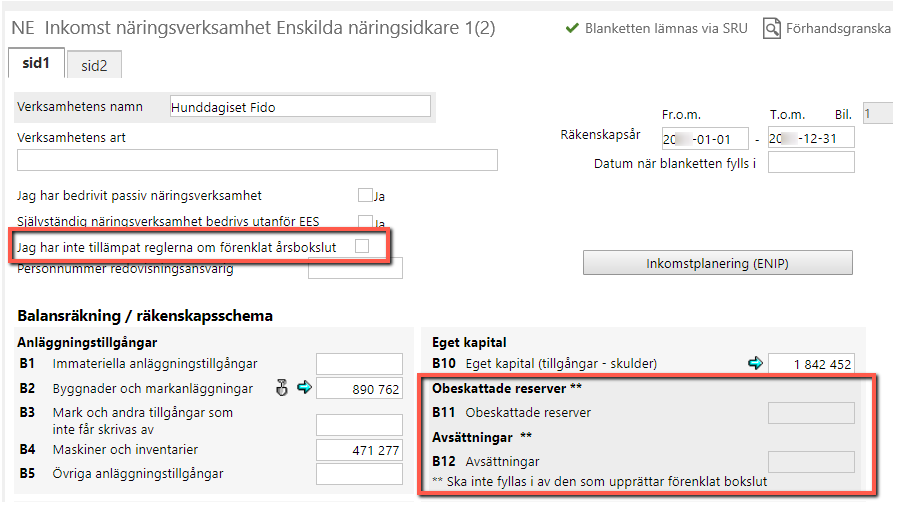898x507 pixels.
Task: Click the Fr.o.m. date field
Action: pyautogui.click(x=705, y=139)
